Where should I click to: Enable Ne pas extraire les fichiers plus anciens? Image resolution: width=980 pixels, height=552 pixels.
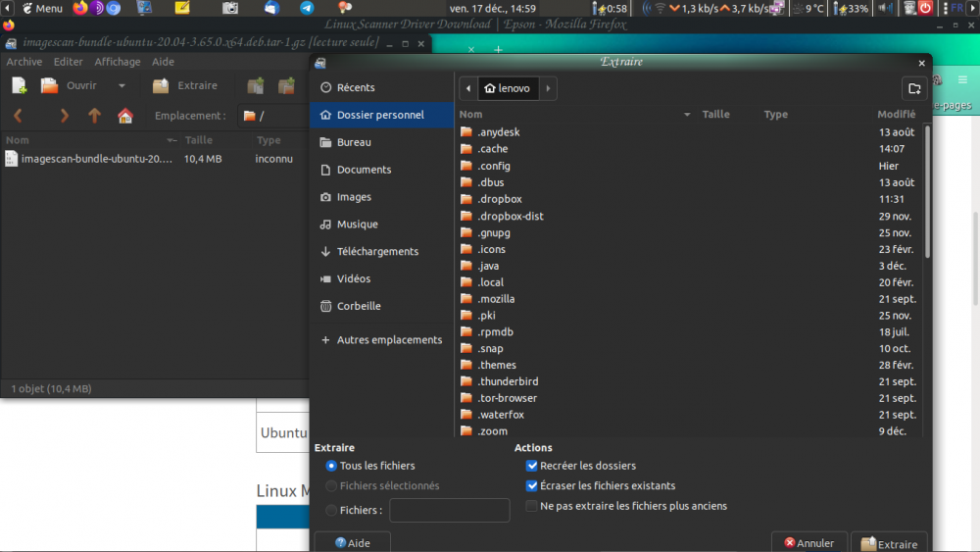pos(532,506)
